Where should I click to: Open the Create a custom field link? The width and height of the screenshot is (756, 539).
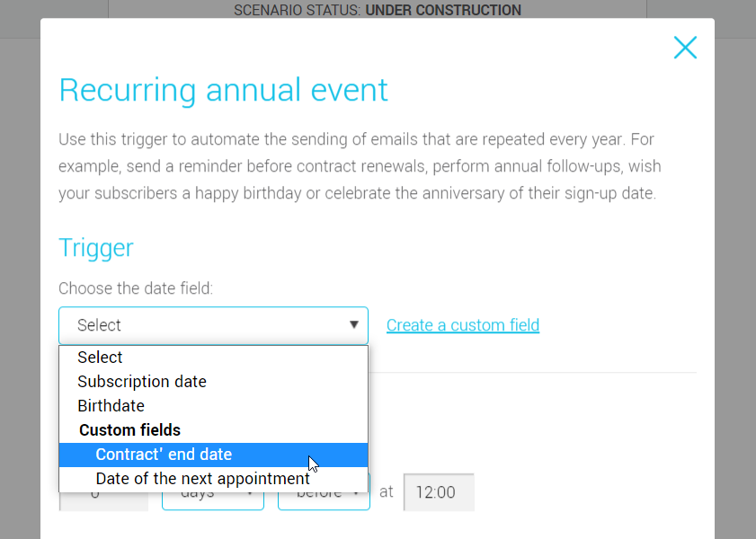pyautogui.click(x=462, y=324)
